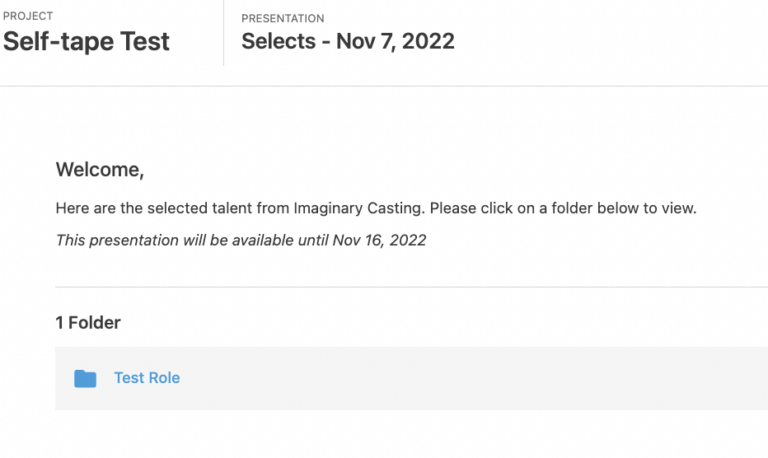Click the vertical divider between project and presentation
Image resolution: width=768 pixels, height=458 pixels.
(x=224, y=33)
